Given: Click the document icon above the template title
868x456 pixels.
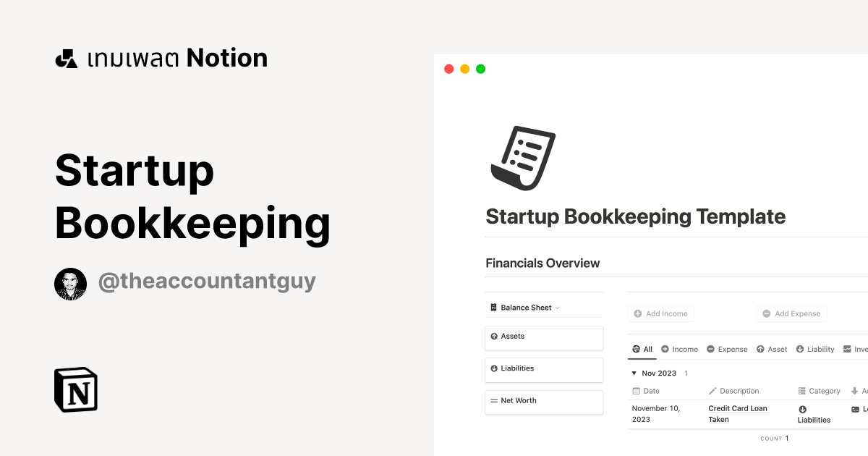Looking at the screenshot, I should pyautogui.click(x=523, y=157).
